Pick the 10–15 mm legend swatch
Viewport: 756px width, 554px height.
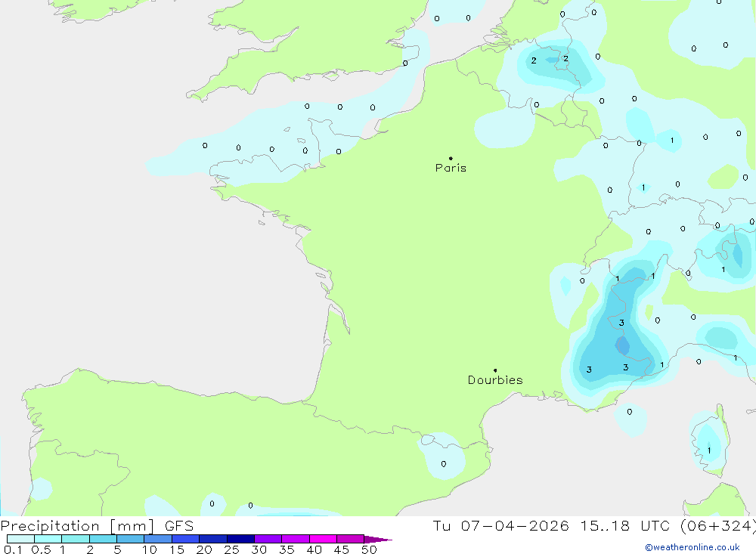[x=158, y=539]
